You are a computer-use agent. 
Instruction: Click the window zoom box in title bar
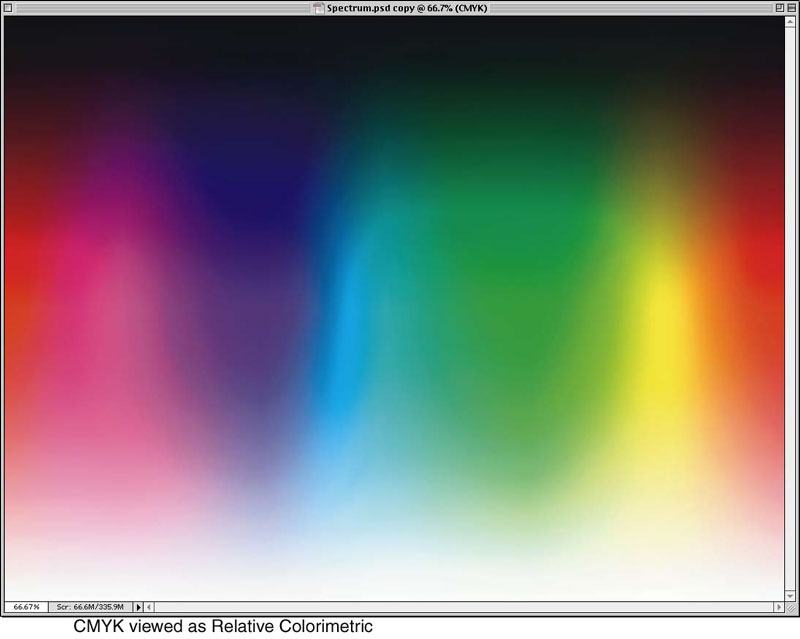pyautogui.click(x=780, y=8)
